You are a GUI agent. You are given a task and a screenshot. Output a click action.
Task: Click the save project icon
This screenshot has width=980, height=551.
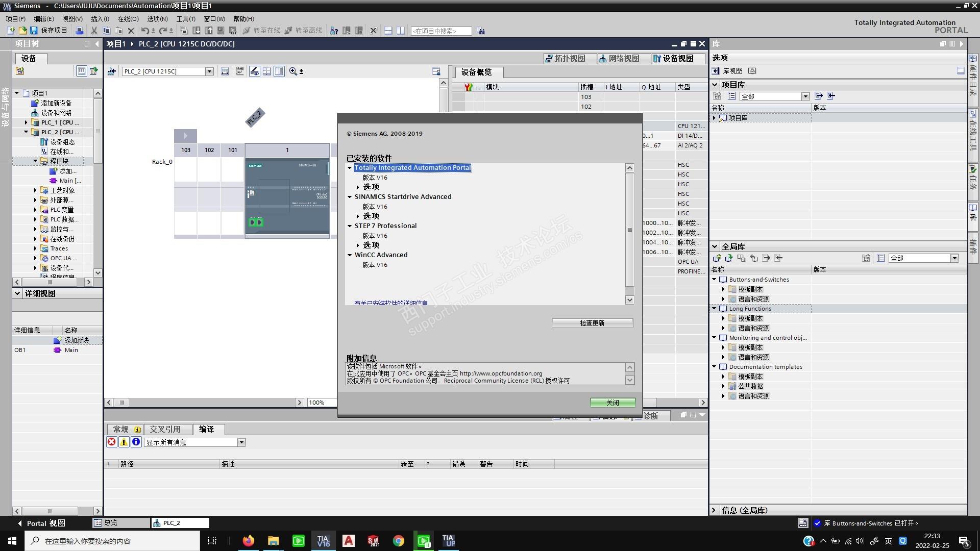(34, 31)
